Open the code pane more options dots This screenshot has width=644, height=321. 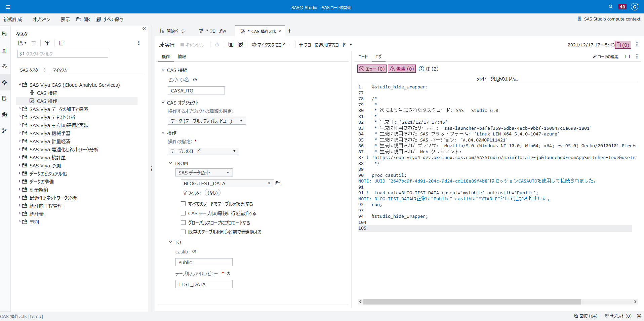(637, 56)
